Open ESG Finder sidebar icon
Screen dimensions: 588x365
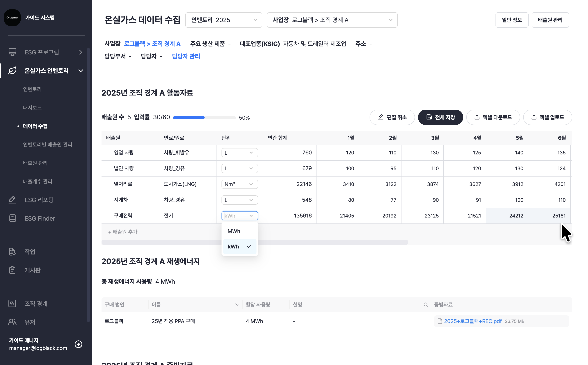click(x=12, y=218)
